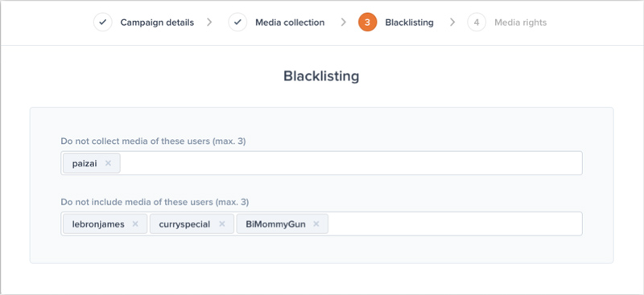Focus the do not include users field
This screenshot has width=644, height=295.
click(321, 224)
